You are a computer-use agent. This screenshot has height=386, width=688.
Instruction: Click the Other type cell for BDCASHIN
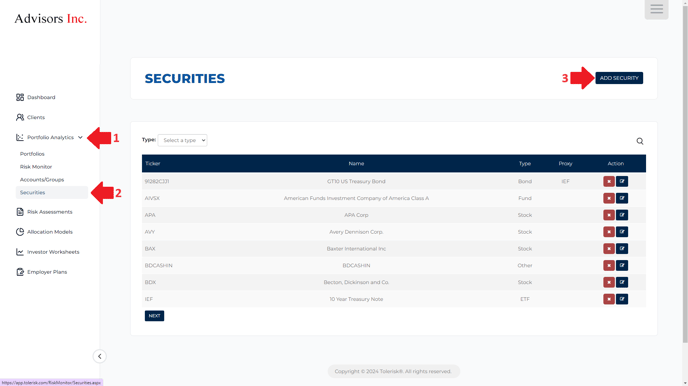pos(525,265)
